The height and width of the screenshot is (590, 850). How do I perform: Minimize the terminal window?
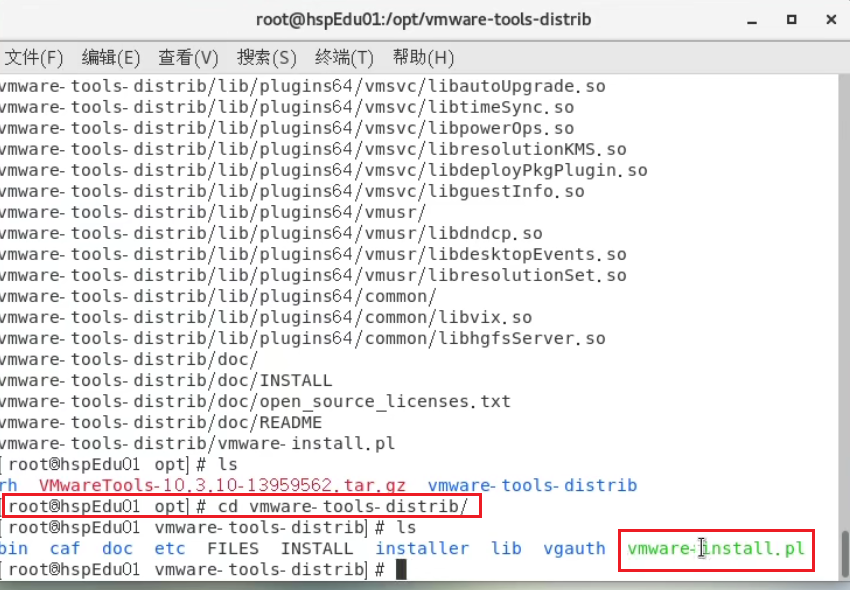(752, 21)
